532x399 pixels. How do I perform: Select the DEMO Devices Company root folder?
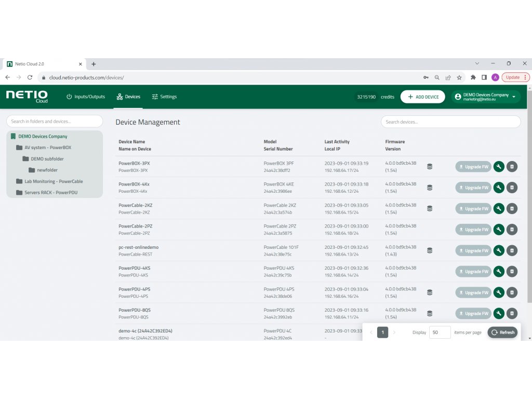(43, 137)
